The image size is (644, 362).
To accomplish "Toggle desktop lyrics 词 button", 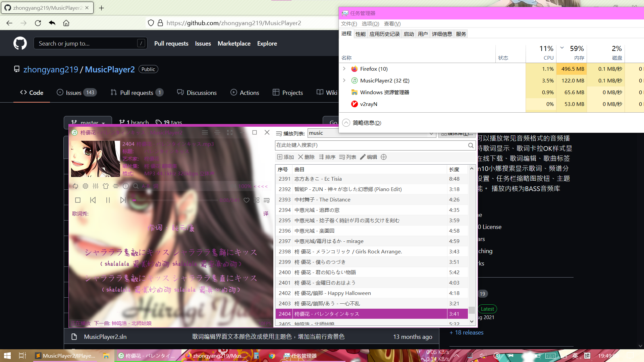I will [156, 186].
